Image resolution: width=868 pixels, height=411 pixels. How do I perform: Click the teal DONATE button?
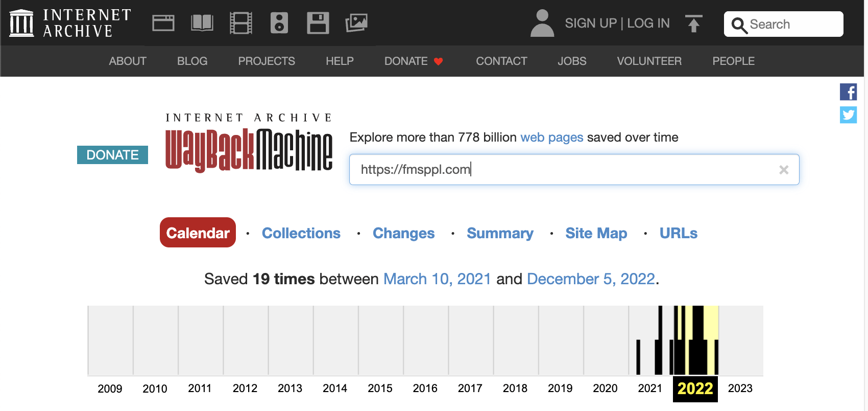coord(112,155)
